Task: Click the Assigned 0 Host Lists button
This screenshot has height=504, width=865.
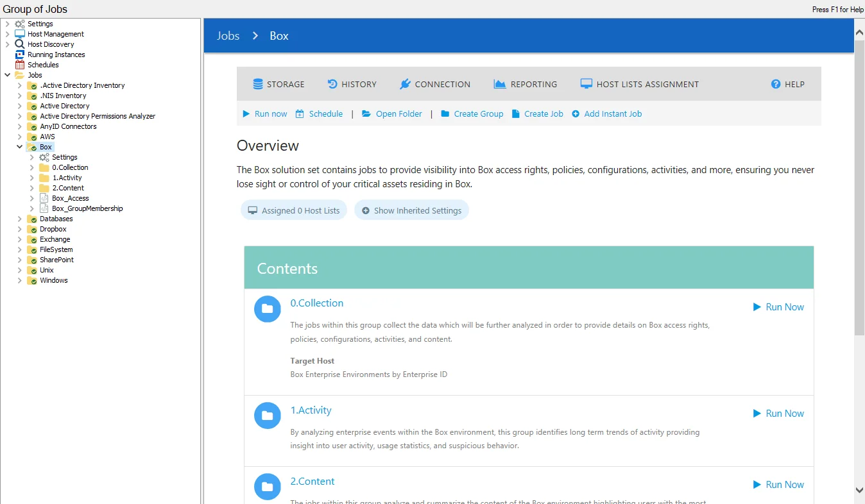Action: 294,210
